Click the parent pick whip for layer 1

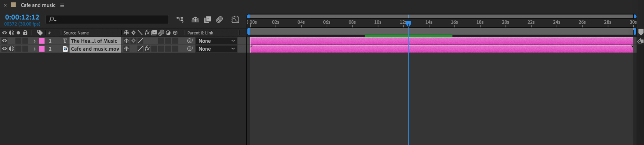coord(190,41)
